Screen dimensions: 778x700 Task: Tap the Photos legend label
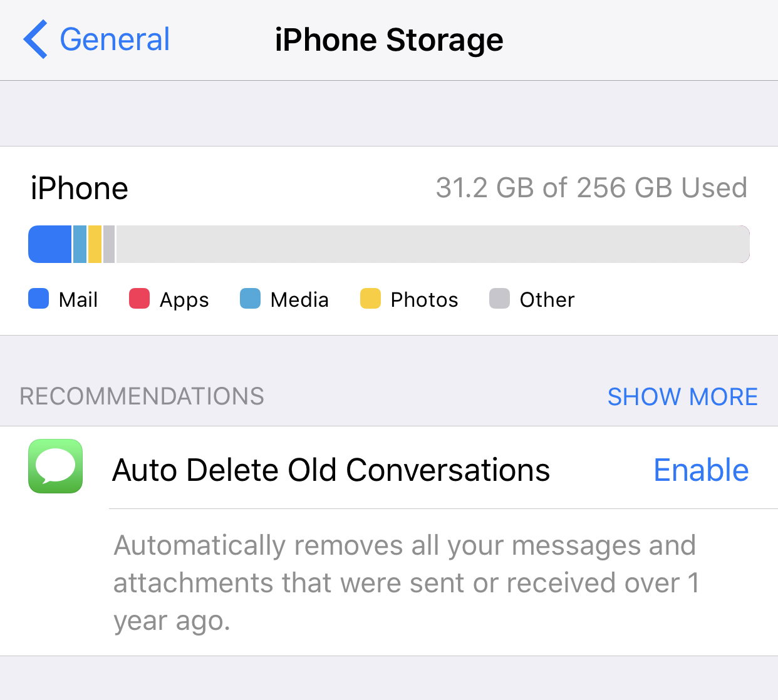tap(424, 300)
